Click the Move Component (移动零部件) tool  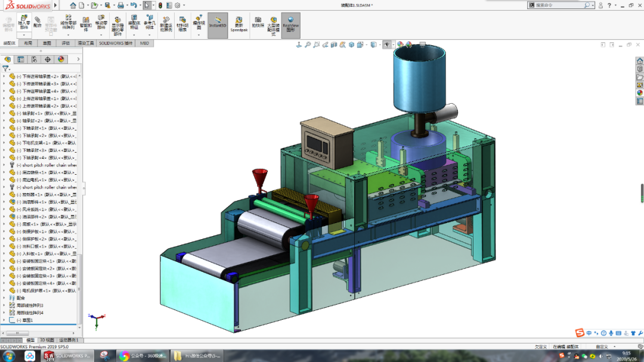101,22
